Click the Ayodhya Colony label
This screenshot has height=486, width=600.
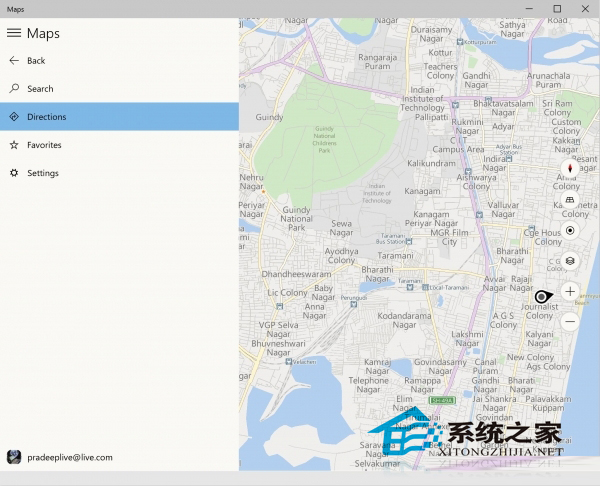point(341,256)
